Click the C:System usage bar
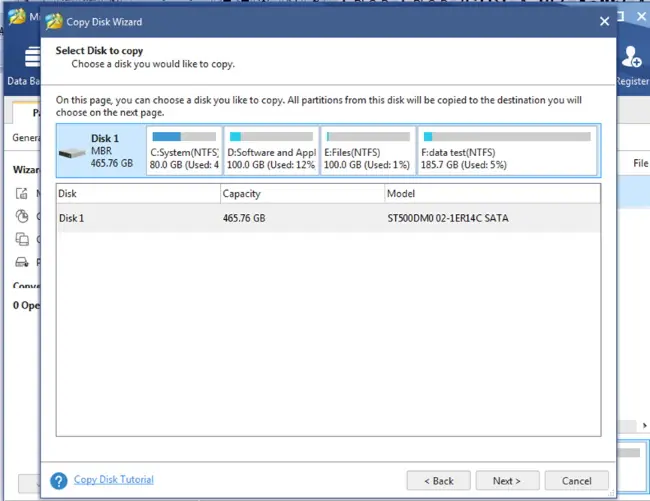This screenshot has width=650, height=501. point(184,136)
